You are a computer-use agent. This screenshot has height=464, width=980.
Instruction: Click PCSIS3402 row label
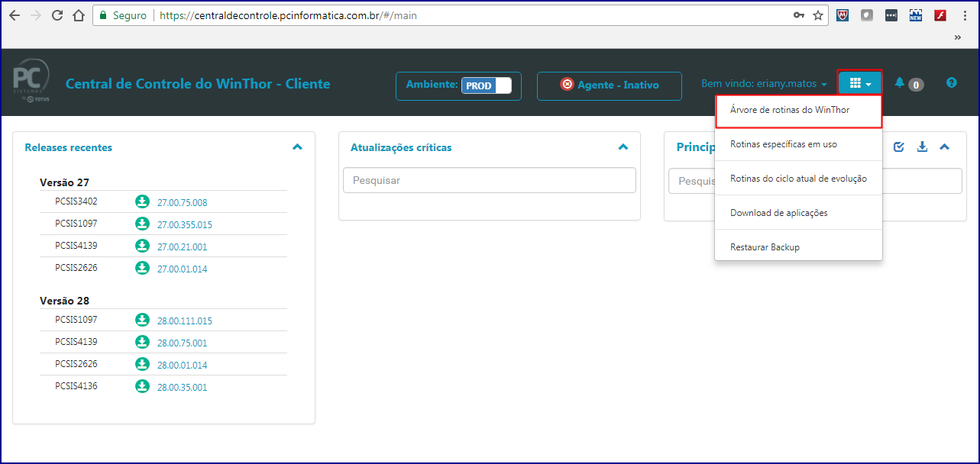pos(76,201)
